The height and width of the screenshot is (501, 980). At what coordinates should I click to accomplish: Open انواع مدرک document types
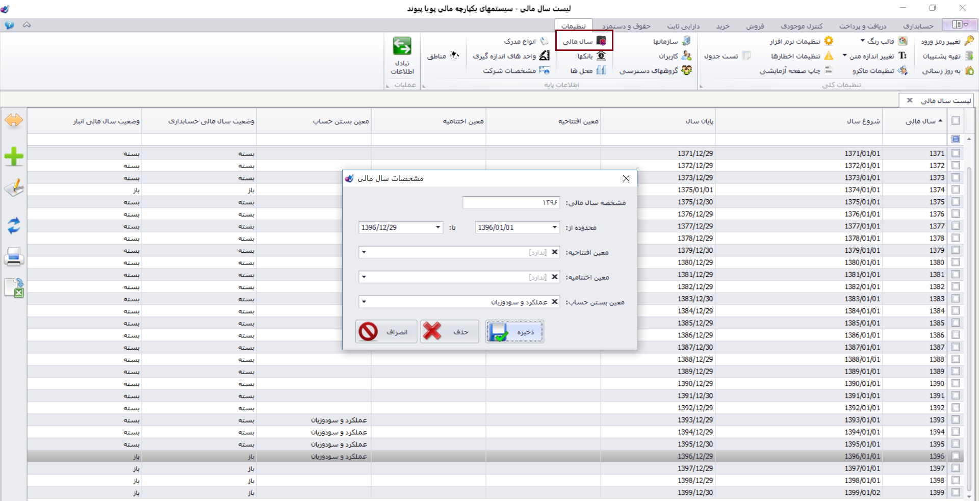pos(526,41)
